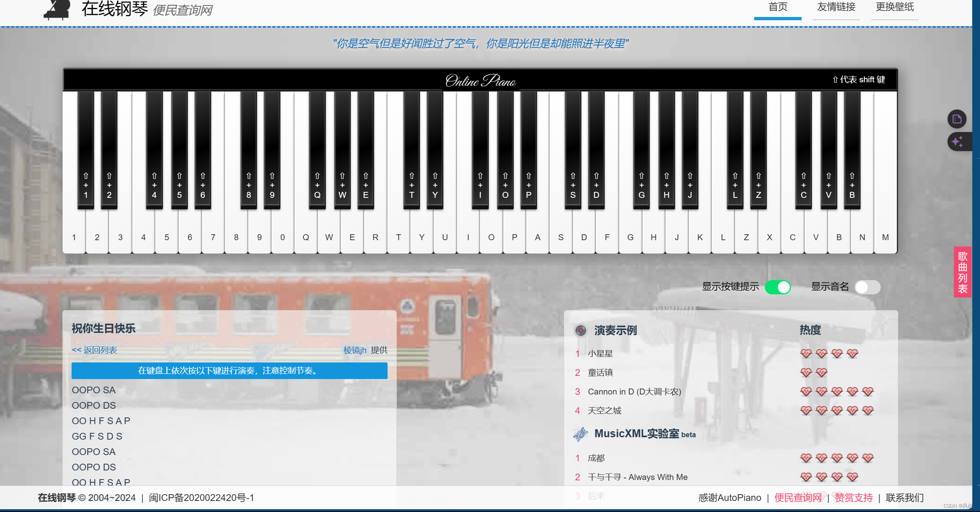Click the MusicXML lab DNA icon

[x=581, y=434]
